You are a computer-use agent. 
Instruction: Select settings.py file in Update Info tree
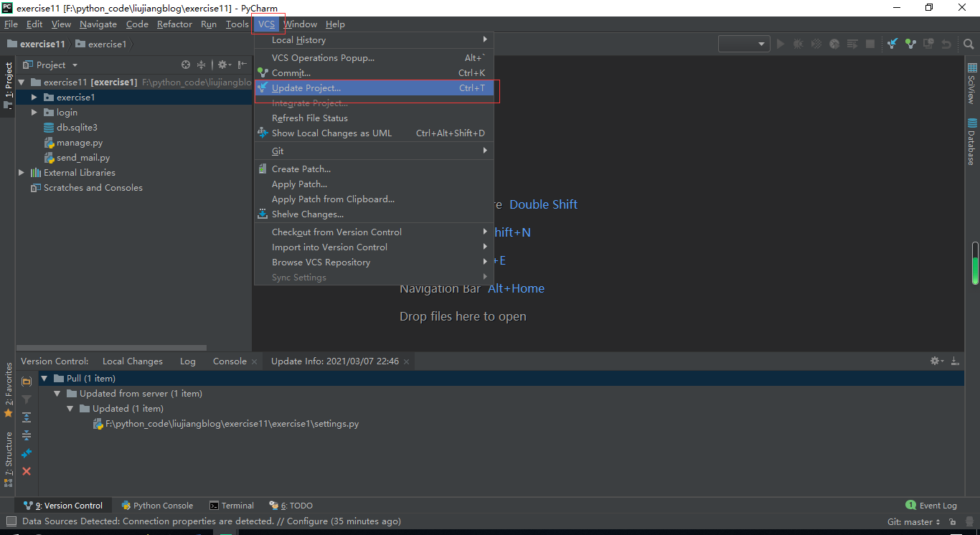click(x=226, y=424)
